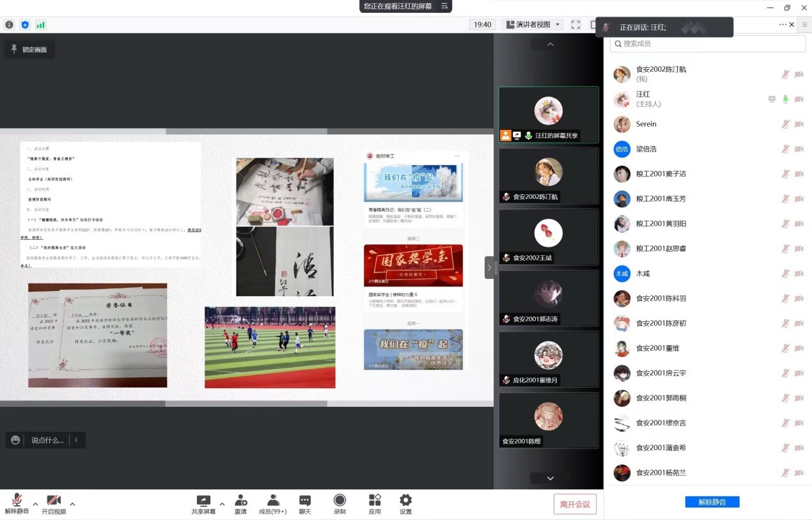Open the Chat panel icon
This screenshot has width=812, height=520.
coord(305,501)
